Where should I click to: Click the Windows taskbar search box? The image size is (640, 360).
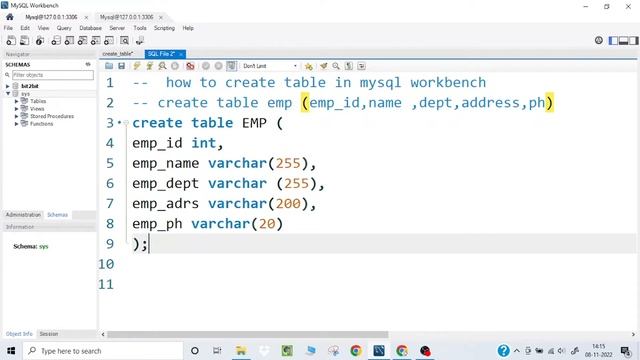(102, 351)
